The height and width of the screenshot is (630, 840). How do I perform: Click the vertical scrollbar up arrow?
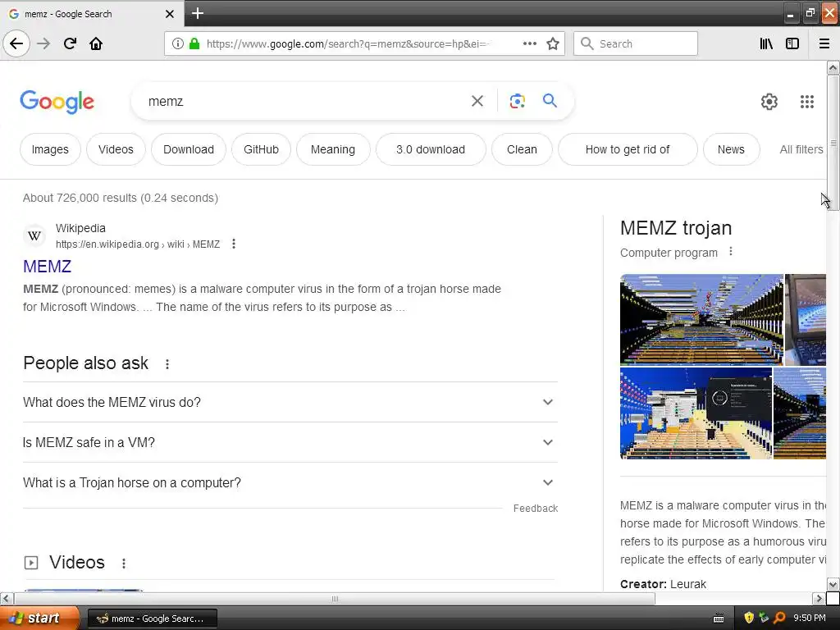click(x=833, y=67)
